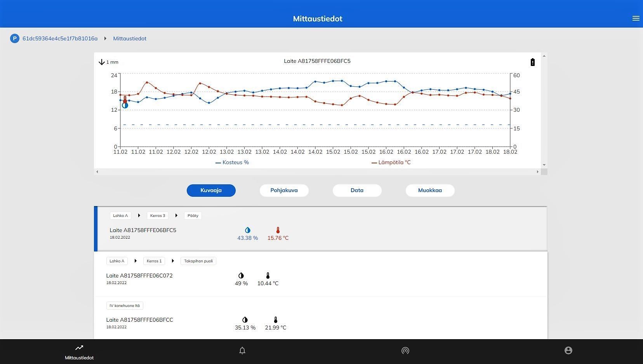Click the breadcrumb arrow after project ID
This screenshot has width=643, height=364.
[105, 38]
